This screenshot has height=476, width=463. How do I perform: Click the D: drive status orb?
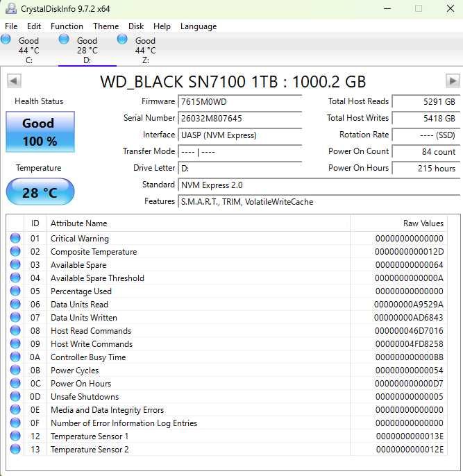pyautogui.click(x=64, y=39)
